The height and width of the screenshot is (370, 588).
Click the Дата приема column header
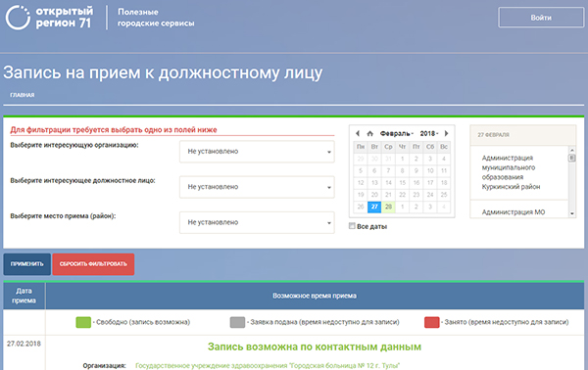tap(24, 296)
